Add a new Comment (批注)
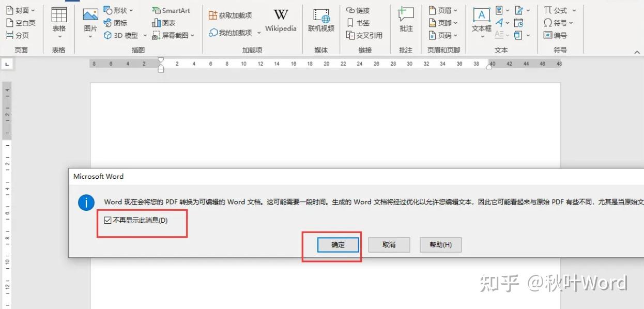This screenshot has height=309, width=644. point(406,21)
